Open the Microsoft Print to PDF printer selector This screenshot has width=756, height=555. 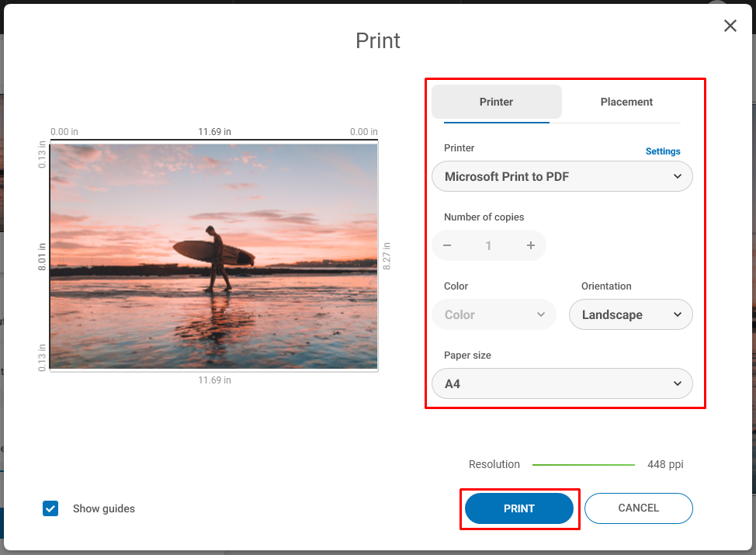coord(562,176)
